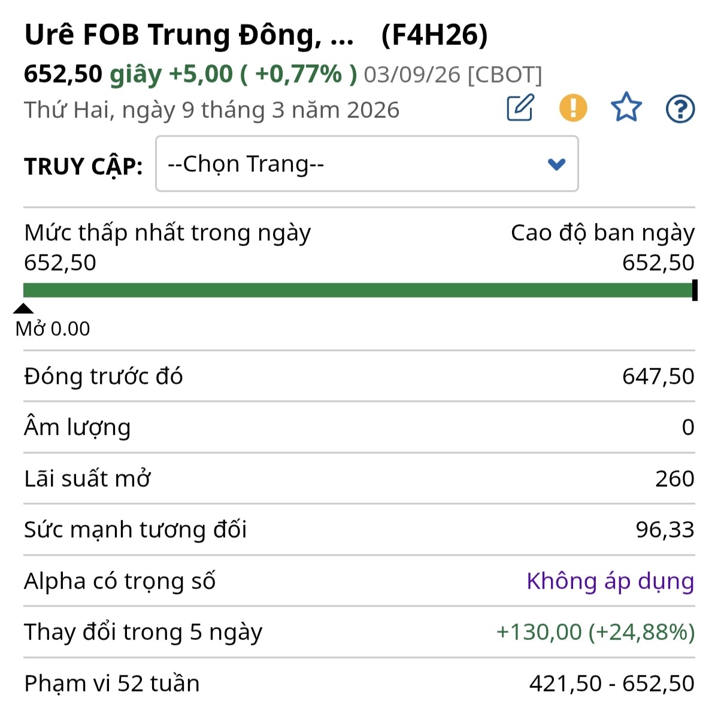Click the edit note pencil icon
Screen dimensions: 718x728
click(520, 108)
